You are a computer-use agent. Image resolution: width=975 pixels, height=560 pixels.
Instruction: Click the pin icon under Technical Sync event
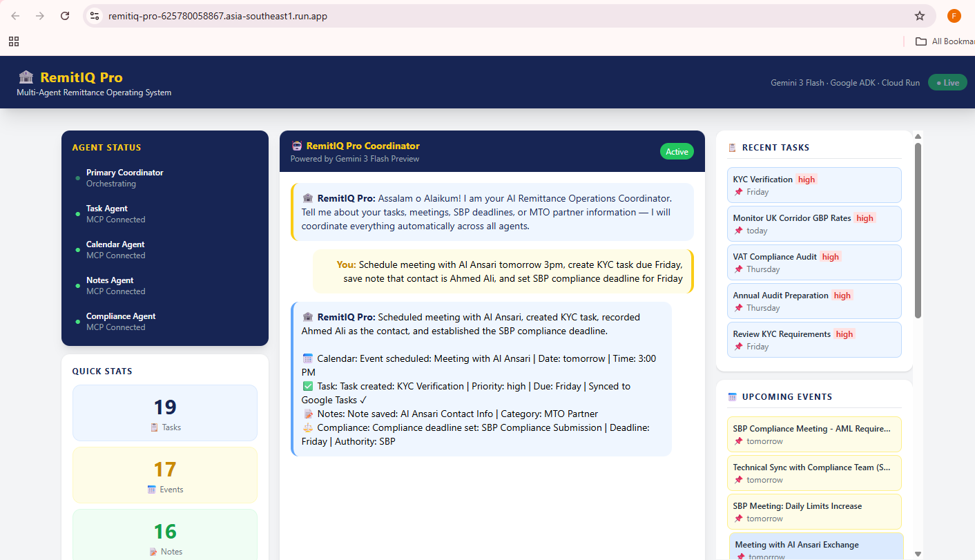pos(738,480)
